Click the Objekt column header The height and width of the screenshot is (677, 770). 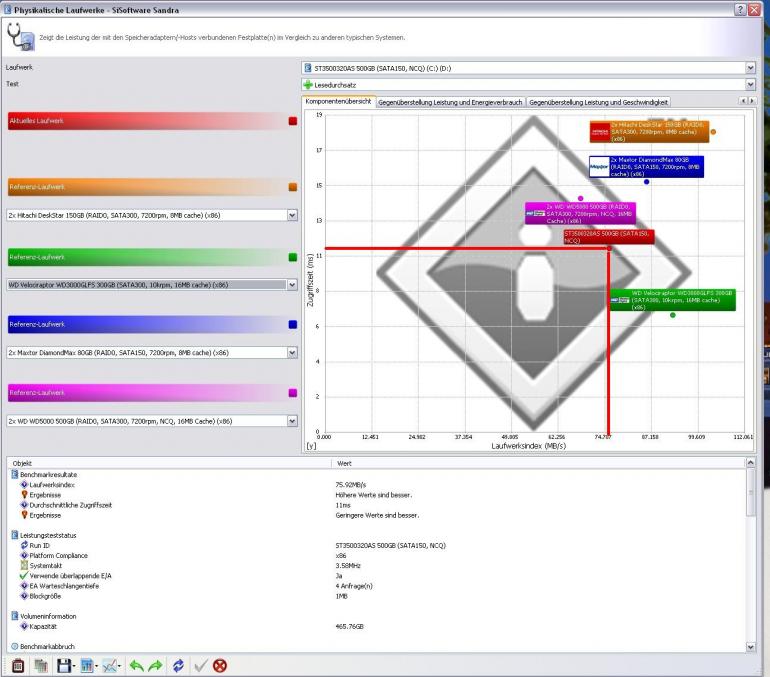(169, 463)
